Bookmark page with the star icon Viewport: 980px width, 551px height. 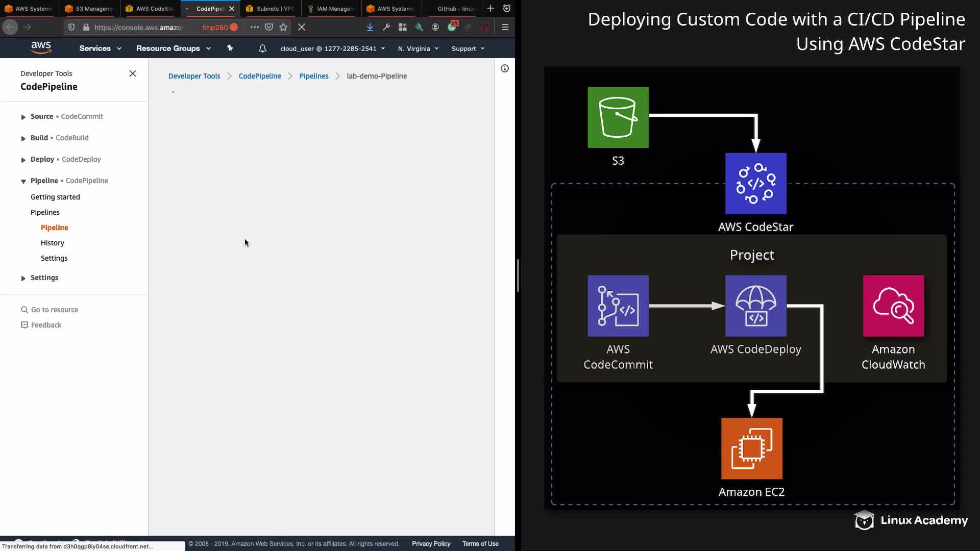[283, 27]
